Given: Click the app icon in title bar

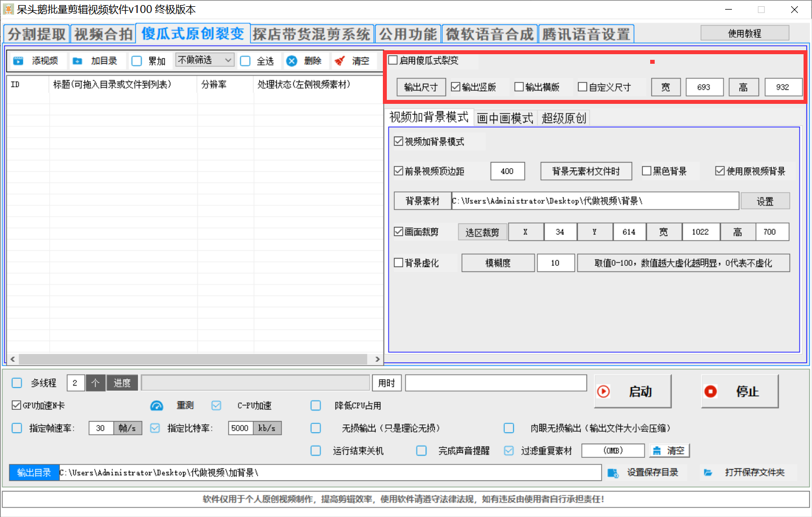Looking at the screenshot, I should pos(8,10).
